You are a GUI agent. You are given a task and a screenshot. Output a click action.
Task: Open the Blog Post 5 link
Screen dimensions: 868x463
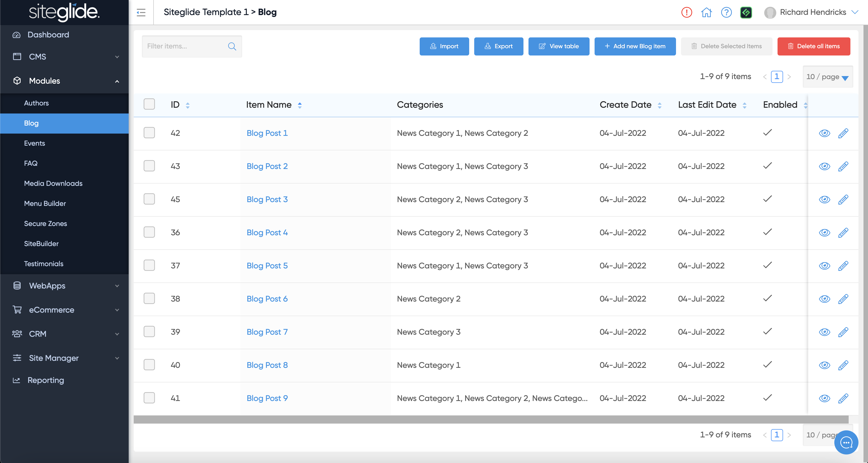coord(267,266)
